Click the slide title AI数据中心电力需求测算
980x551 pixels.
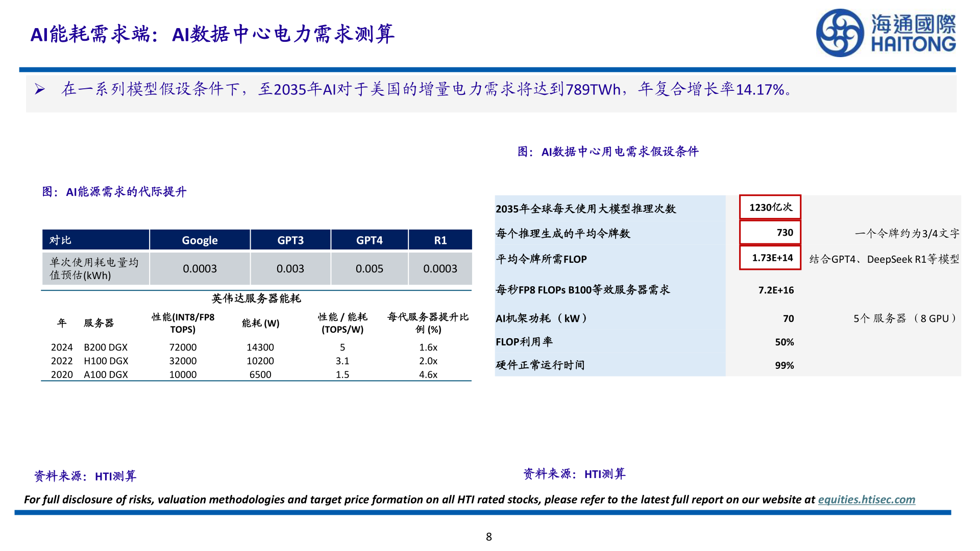coord(284,35)
